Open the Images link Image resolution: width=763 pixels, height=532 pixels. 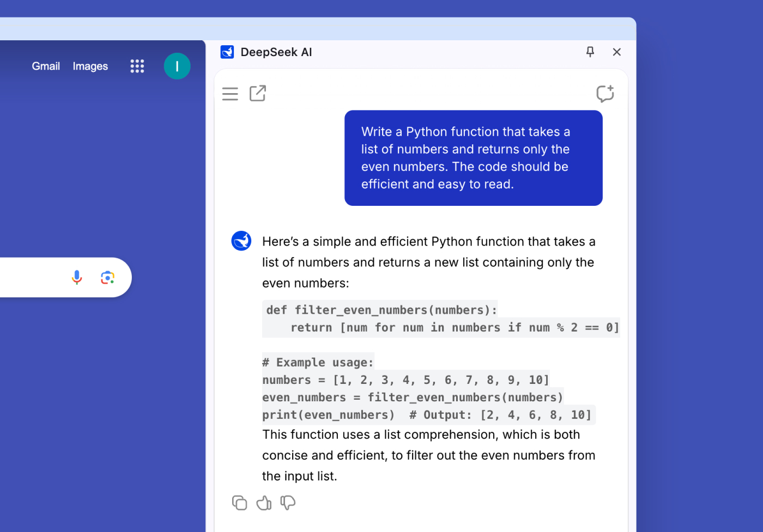[x=90, y=66]
